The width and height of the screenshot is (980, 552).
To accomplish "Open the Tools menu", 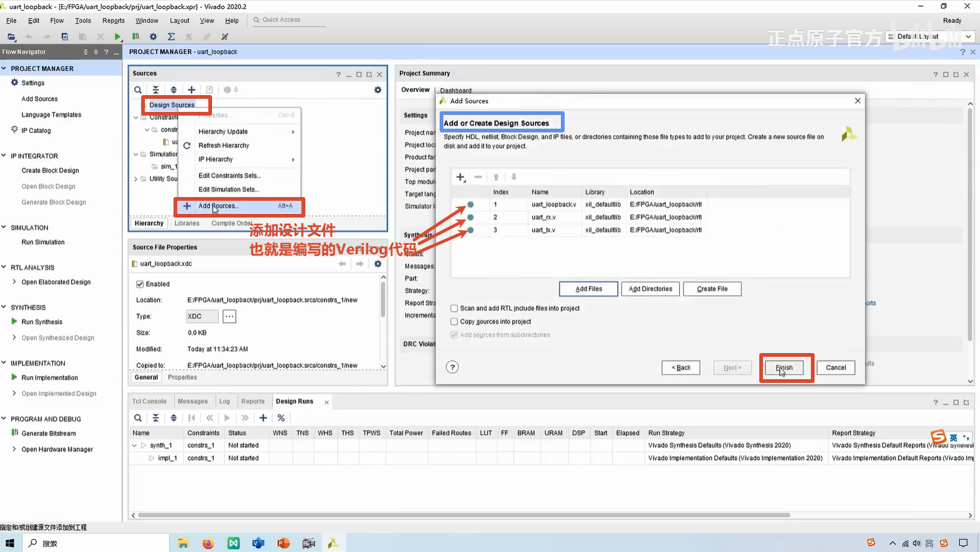I will (83, 21).
